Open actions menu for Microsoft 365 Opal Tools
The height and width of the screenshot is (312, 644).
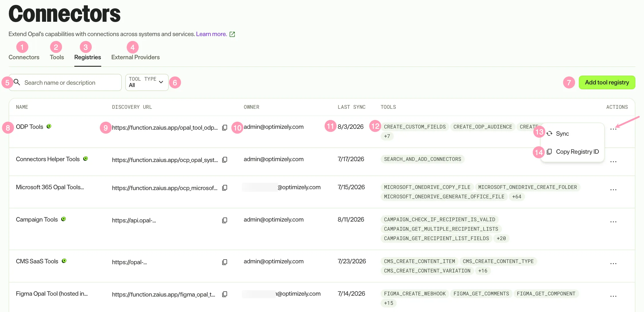click(613, 190)
